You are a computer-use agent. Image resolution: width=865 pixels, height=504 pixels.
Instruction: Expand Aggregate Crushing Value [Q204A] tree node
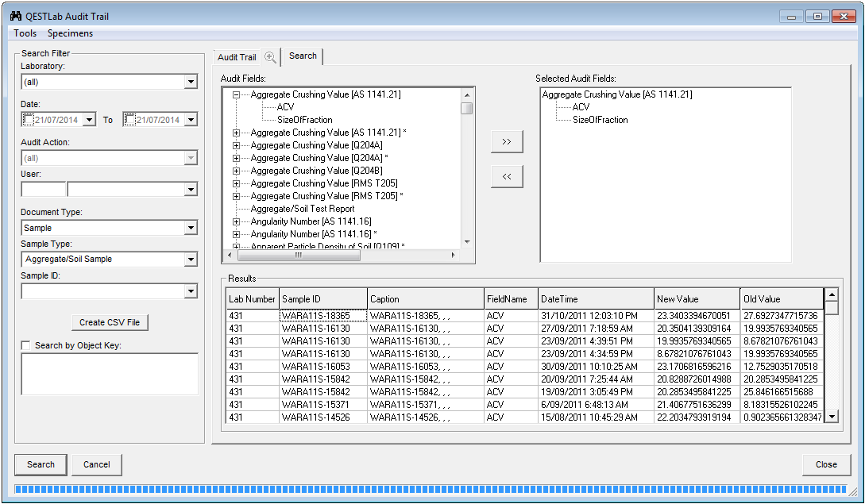tap(236, 145)
